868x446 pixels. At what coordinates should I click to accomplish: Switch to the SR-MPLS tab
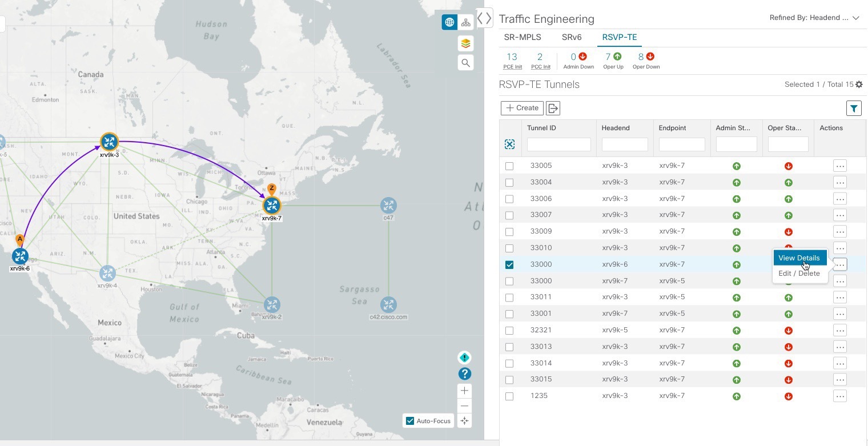(523, 37)
